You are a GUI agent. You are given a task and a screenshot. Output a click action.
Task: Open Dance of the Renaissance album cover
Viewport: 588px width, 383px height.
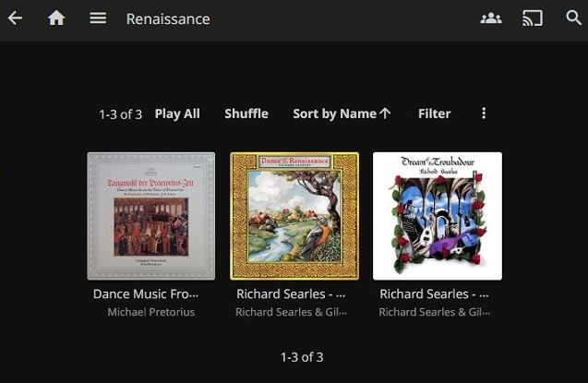pos(294,216)
